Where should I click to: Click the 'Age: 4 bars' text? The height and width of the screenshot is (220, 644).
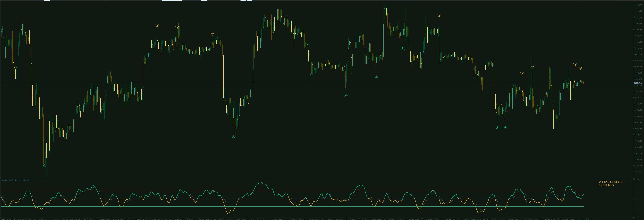(606, 185)
